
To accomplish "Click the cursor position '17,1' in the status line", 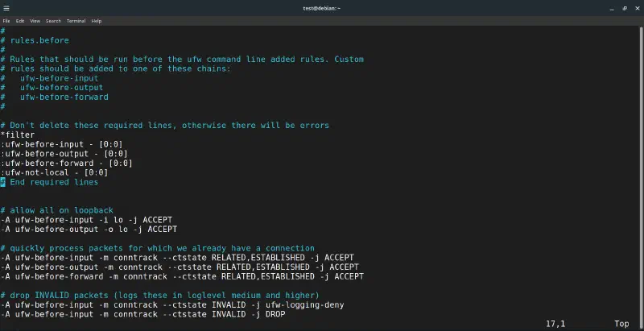I will pos(555,324).
